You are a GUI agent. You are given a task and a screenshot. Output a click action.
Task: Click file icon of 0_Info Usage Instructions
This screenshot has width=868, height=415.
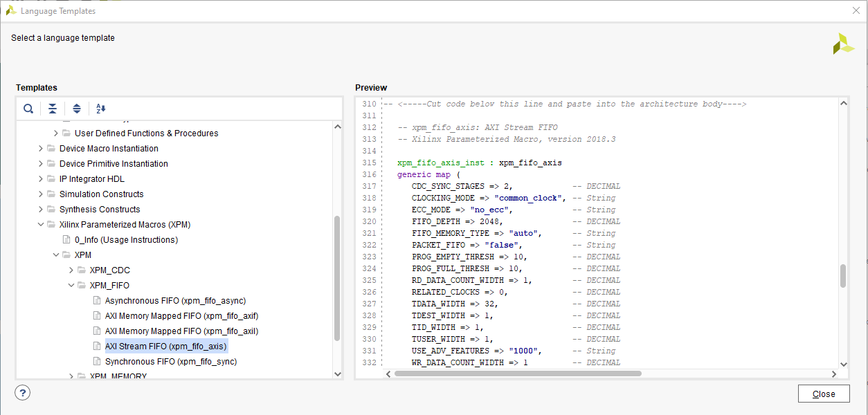point(67,240)
